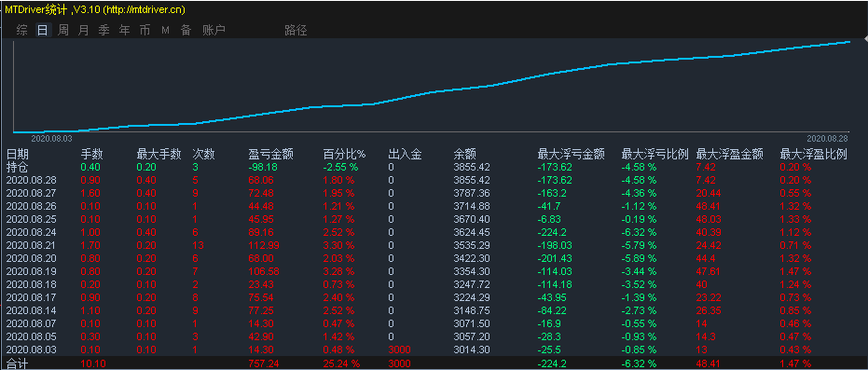Click the -5.89 % floating loss ratio
Image resolution: width=868 pixels, height=370 pixels.
[x=640, y=258]
